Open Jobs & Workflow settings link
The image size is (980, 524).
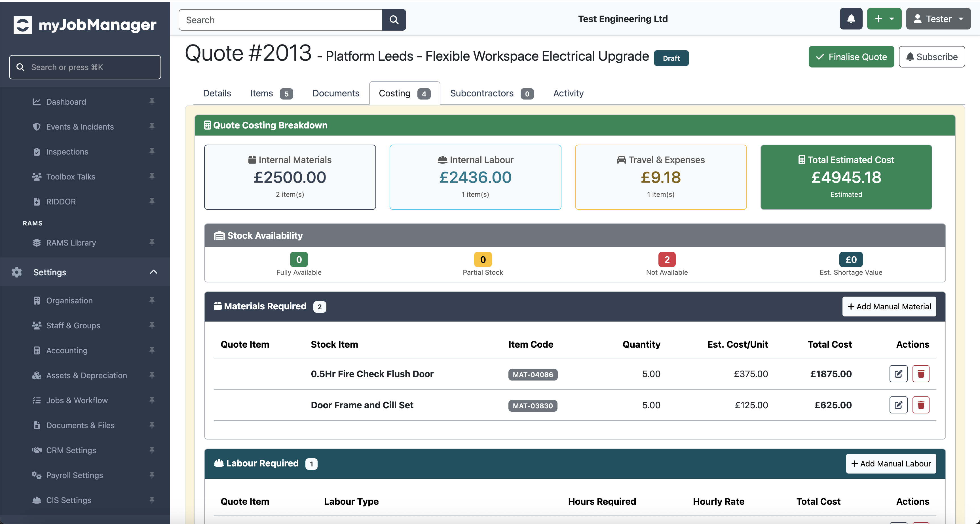77,400
